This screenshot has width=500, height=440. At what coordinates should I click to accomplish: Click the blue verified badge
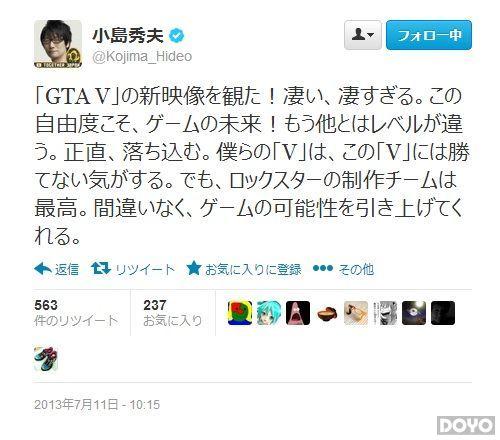[x=177, y=36]
